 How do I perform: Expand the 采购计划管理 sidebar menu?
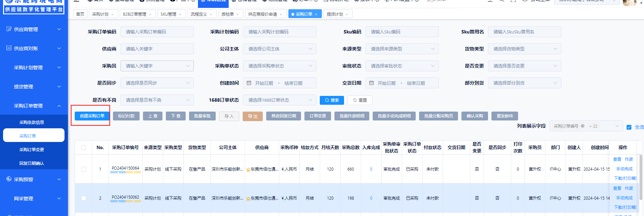[x=34, y=68]
